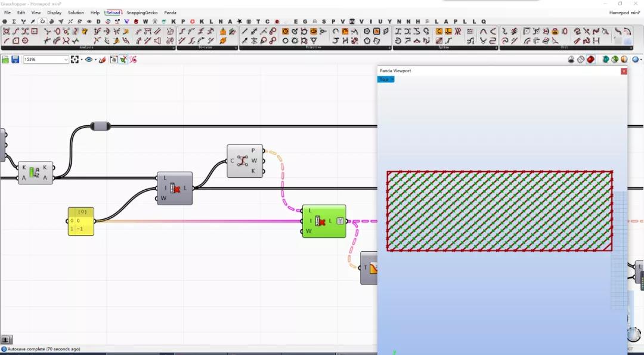Pick the orange bucket icon in Division panel

pos(222,31)
